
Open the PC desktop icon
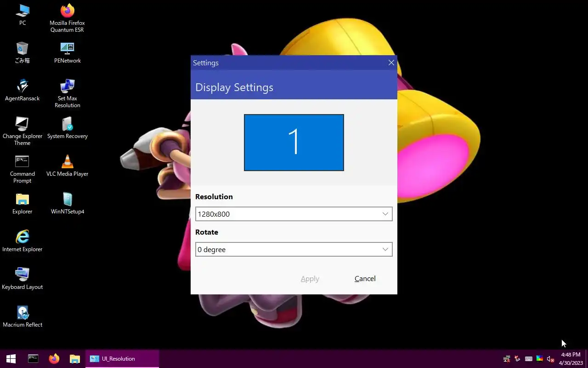coord(22,15)
